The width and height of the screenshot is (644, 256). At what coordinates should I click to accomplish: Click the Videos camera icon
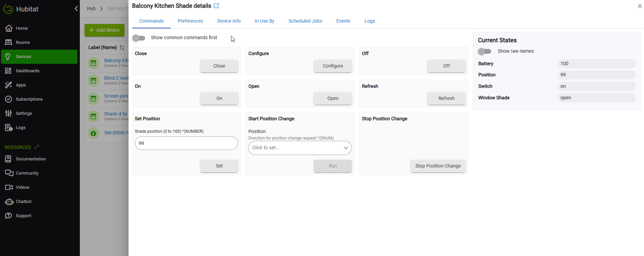(8, 187)
